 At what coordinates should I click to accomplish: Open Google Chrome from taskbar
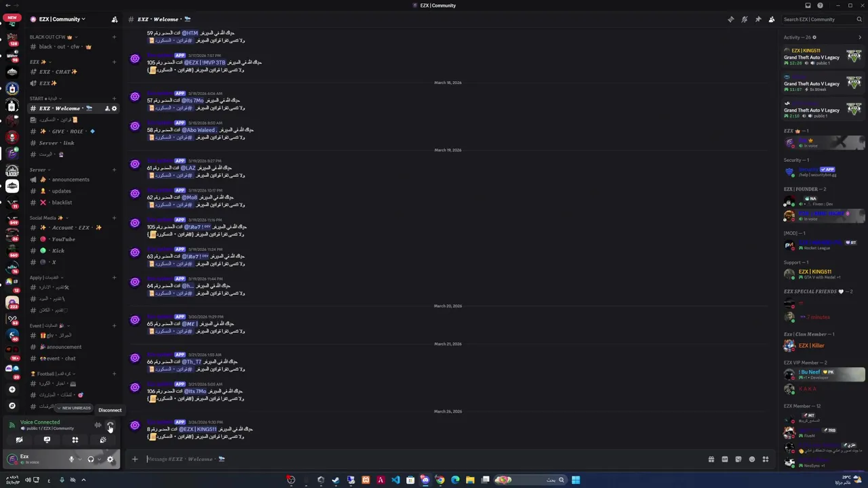coord(440,480)
